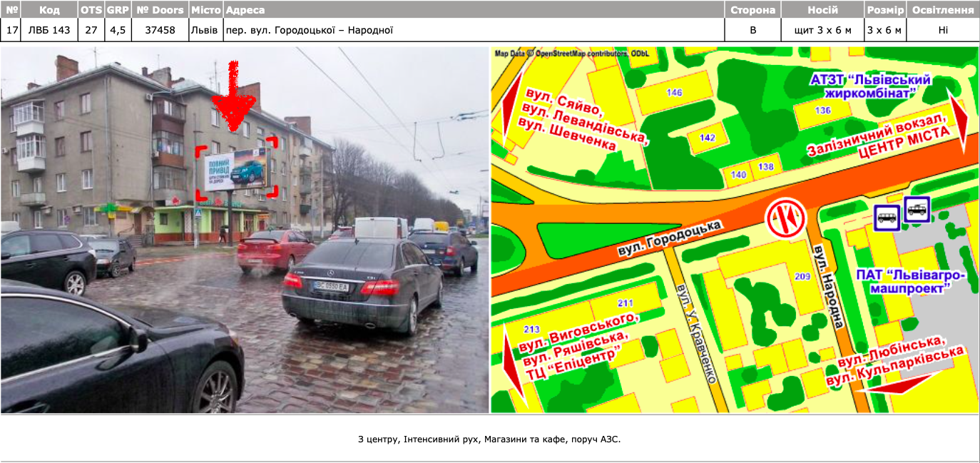Viewport: 980px width, 463px height.
Task: Click red arrow under вул. Кульпарківська label
Action: pos(899,385)
